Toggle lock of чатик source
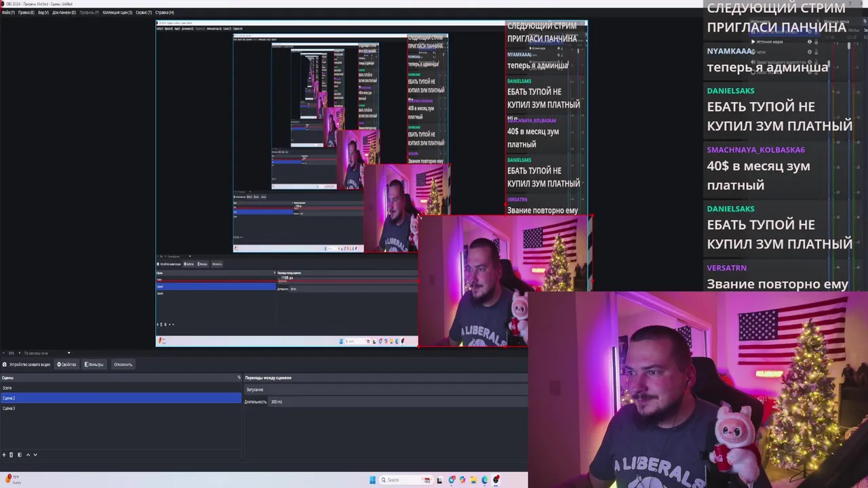The height and width of the screenshot is (488, 868). (x=816, y=52)
